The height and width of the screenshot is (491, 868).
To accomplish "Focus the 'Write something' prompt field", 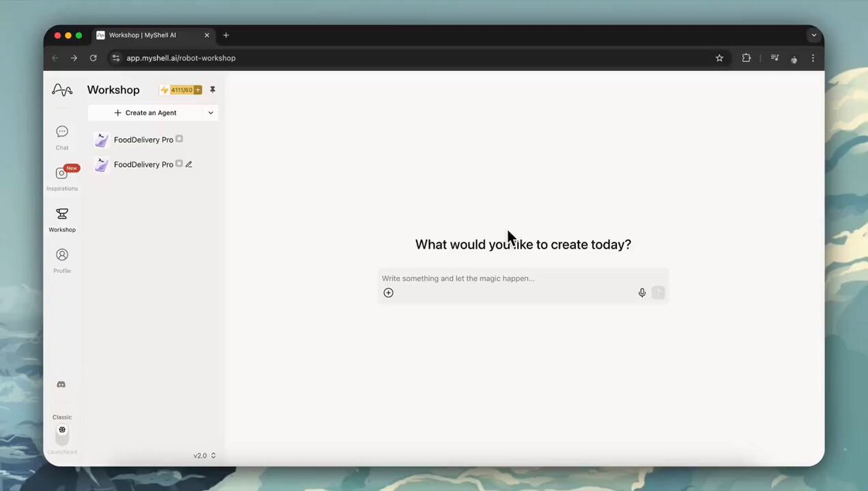I will click(523, 278).
